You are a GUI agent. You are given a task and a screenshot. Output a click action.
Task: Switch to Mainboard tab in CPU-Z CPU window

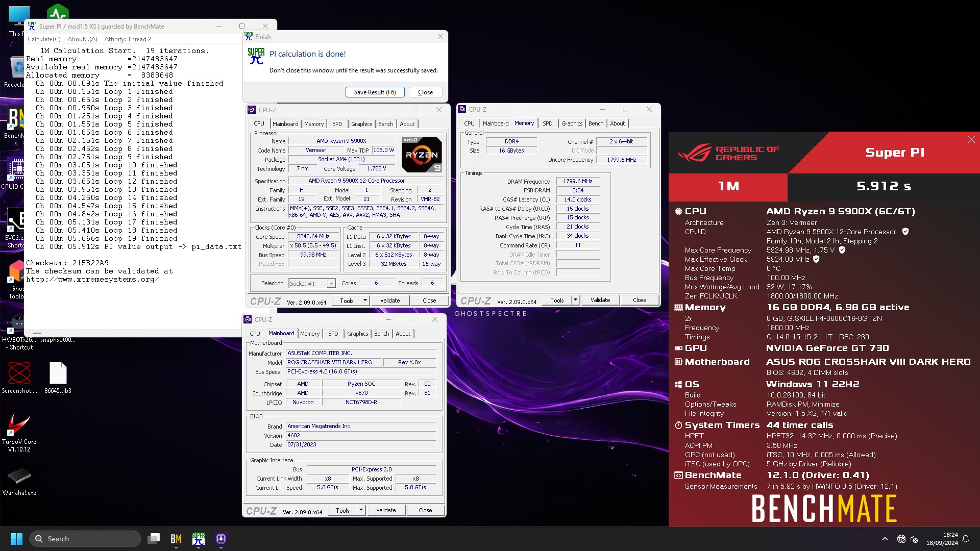pyautogui.click(x=285, y=124)
